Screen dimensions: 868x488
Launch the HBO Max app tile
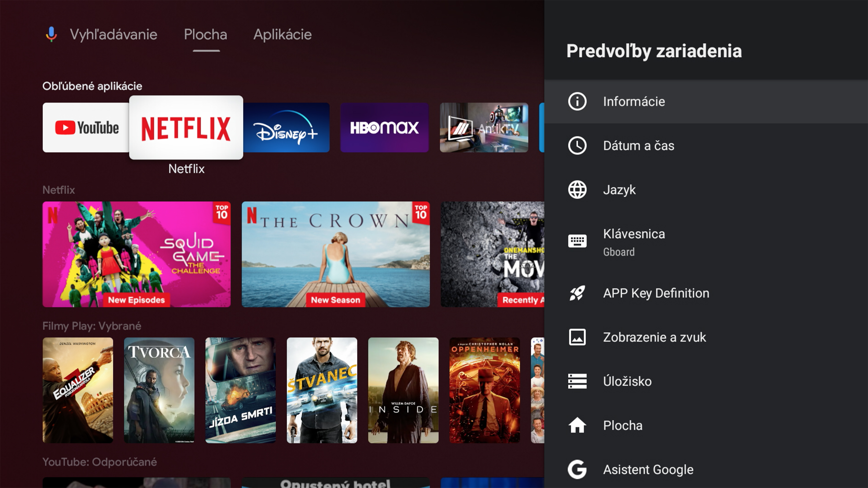tap(385, 128)
